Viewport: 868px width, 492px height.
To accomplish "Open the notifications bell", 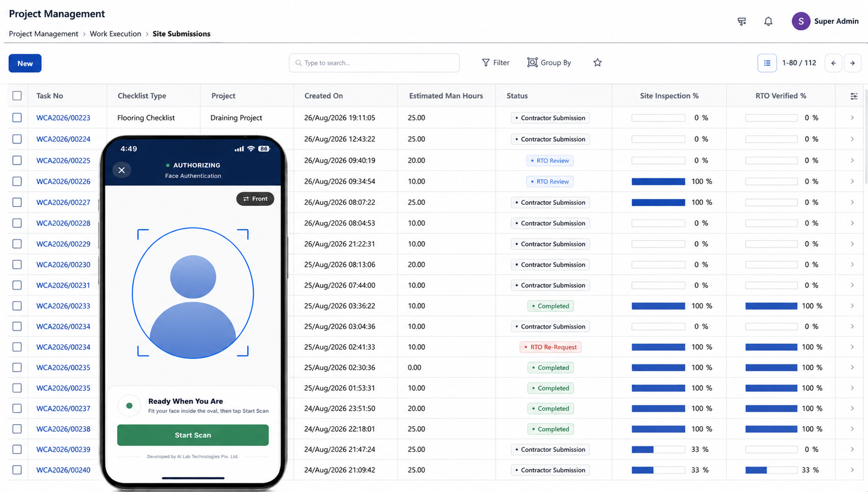I will click(x=768, y=21).
